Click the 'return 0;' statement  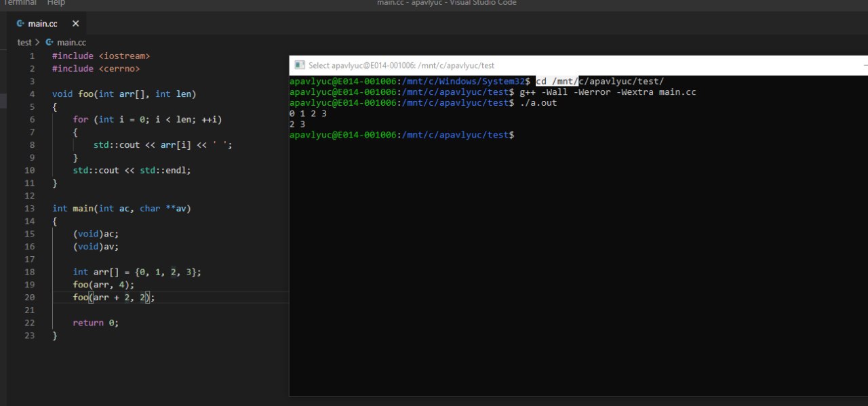(x=96, y=323)
